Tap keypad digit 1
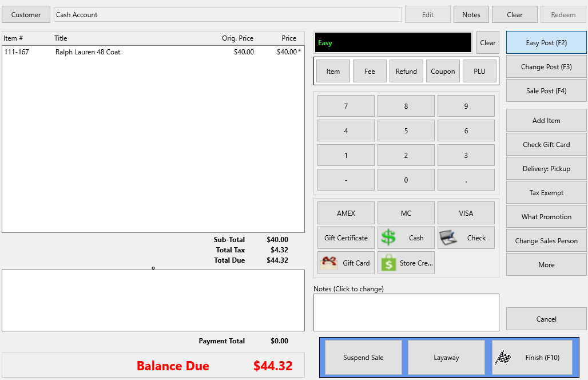588x380 pixels. tap(345, 155)
